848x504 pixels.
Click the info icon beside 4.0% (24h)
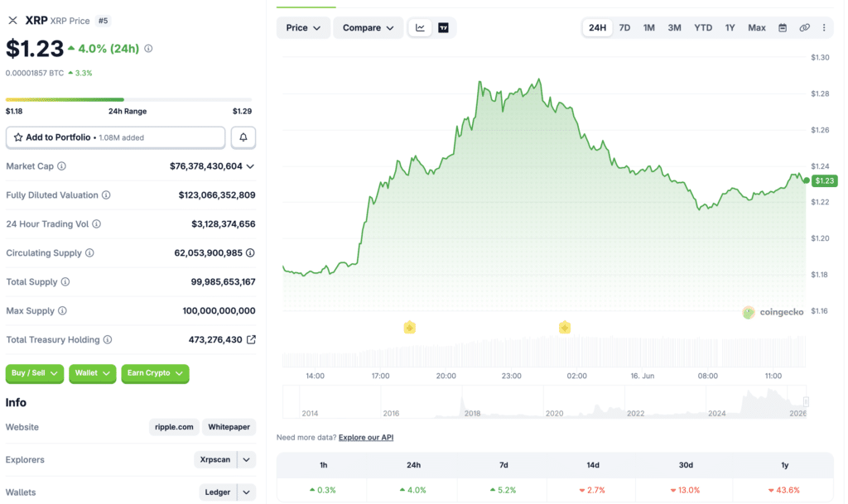click(148, 49)
